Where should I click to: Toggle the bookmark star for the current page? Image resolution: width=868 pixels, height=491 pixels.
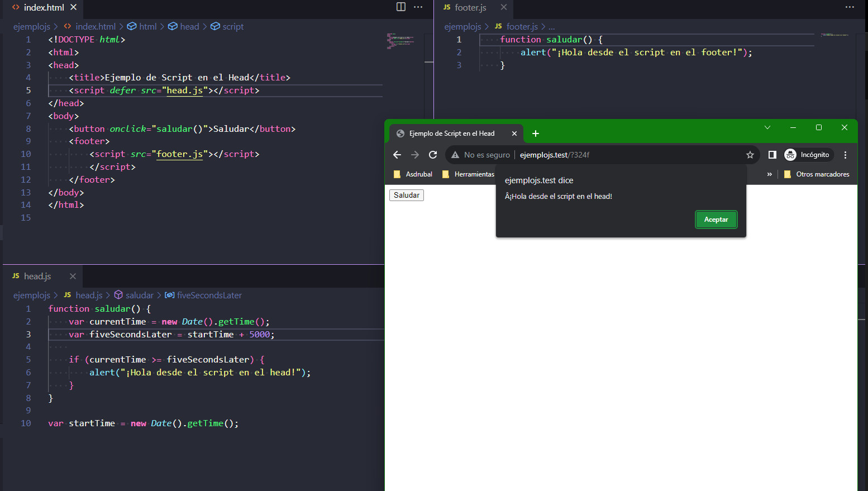tap(750, 155)
